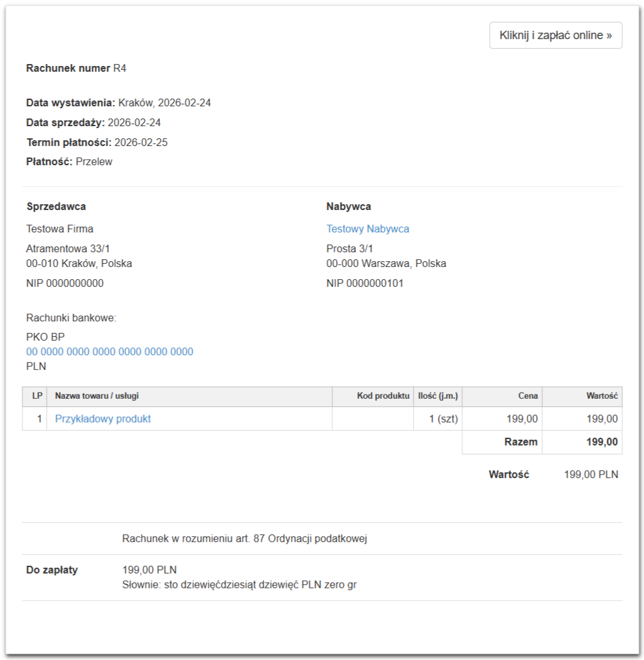Click the summary value 199,00 PLN beside Wartość
The image size is (644, 660).
click(591, 475)
